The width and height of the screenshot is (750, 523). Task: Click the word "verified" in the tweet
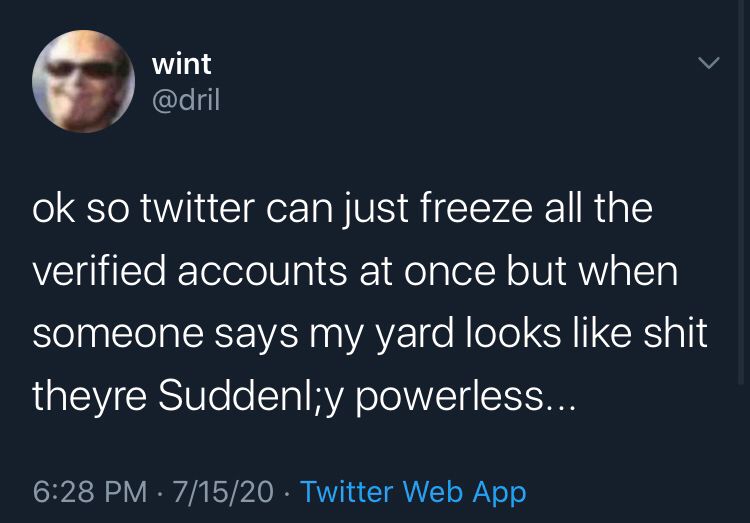[x=92, y=272]
